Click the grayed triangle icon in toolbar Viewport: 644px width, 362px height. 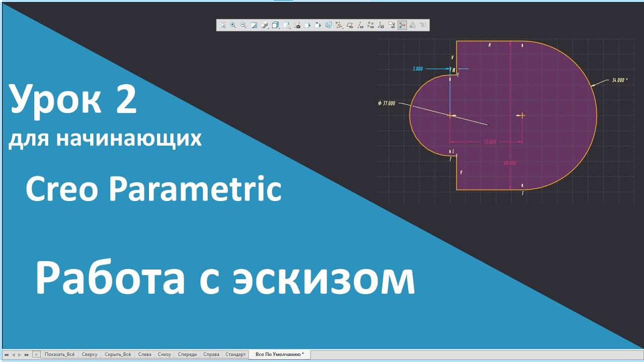pyautogui.click(x=413, y=25)
